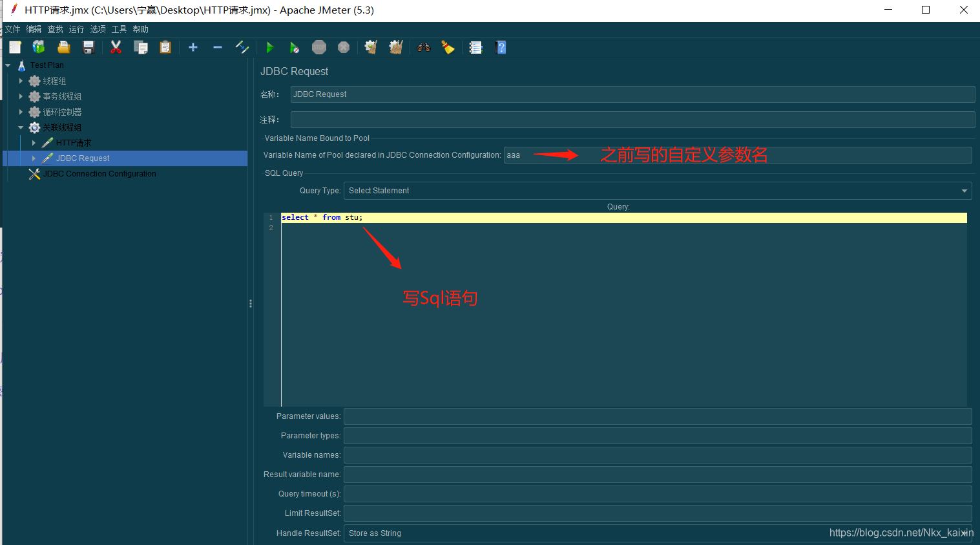Select the 关联线程组 tree item
Screen dimensions: 980x545
[62, 127]
